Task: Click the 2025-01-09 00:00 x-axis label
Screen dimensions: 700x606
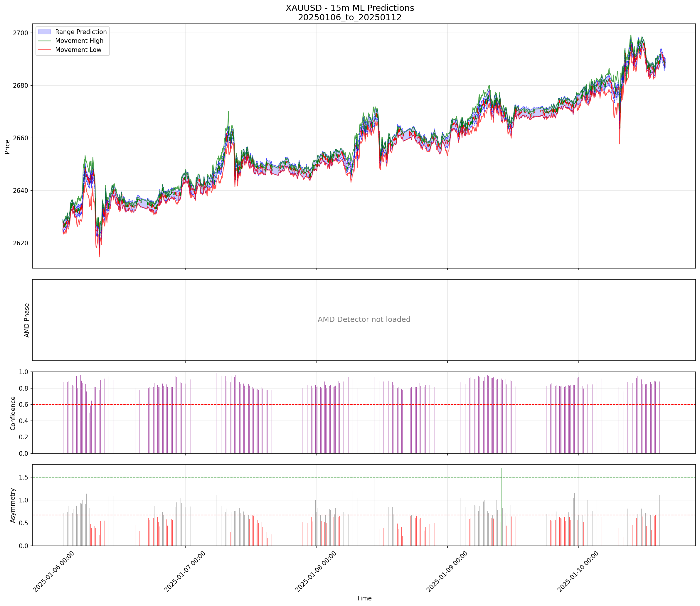Action: (447, 571)
